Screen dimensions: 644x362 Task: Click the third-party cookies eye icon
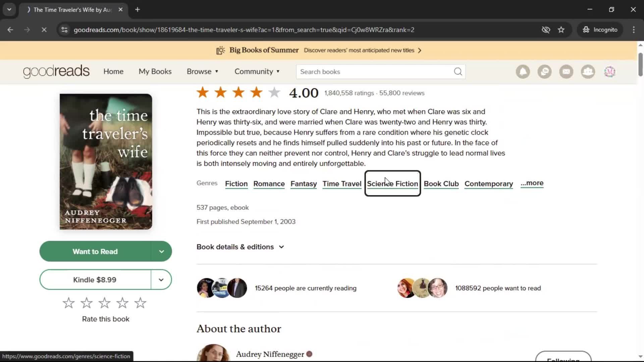(x=546, y=30)
